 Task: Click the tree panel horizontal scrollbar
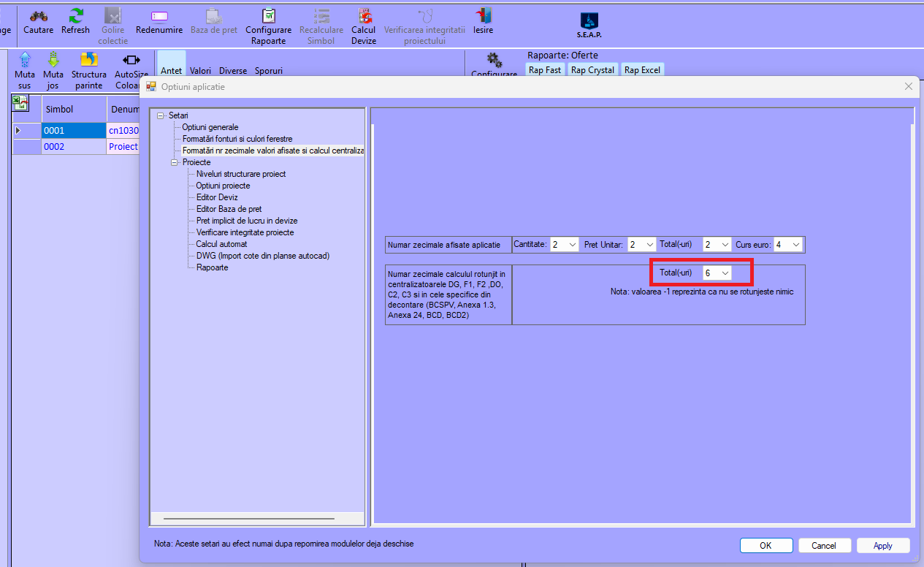[248, 519]
